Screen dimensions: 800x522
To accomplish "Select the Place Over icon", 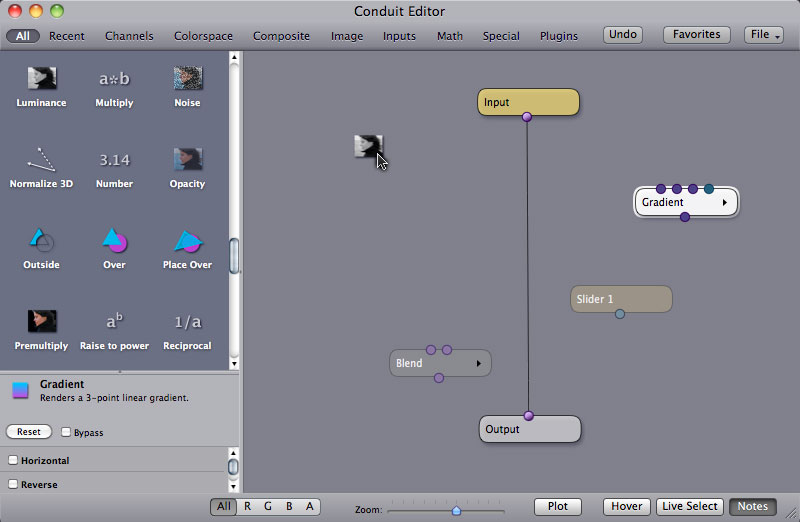I will (187, 241).
